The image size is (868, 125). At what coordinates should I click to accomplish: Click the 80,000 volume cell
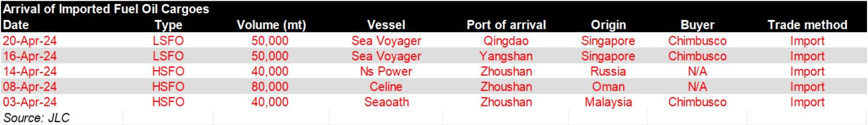[x=270, y=87]
